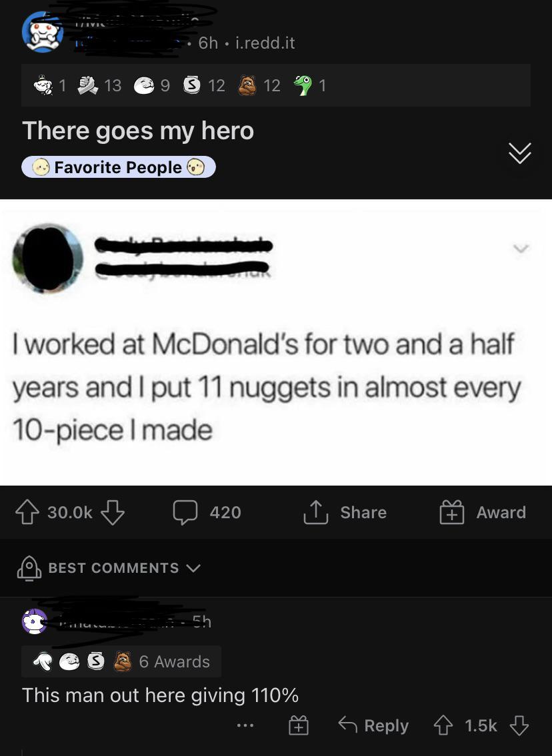
Task: Open the tweet's chevron options menu
Action: 521,249
